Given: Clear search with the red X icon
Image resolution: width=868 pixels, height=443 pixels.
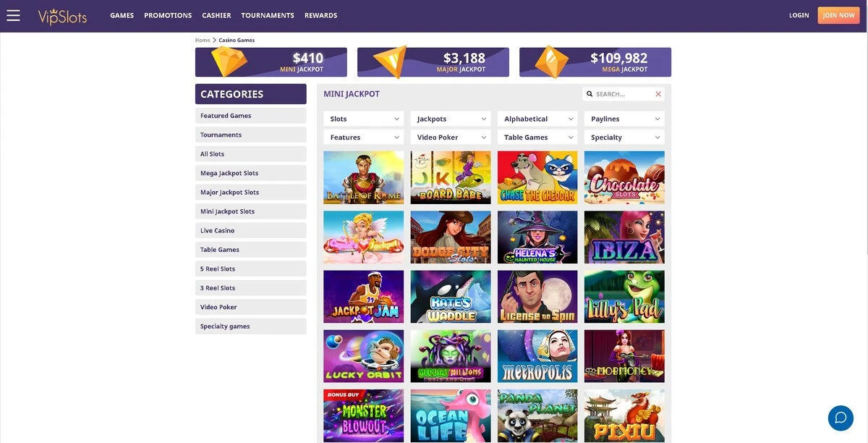Looking at the screenshot, I should point(658,94).
